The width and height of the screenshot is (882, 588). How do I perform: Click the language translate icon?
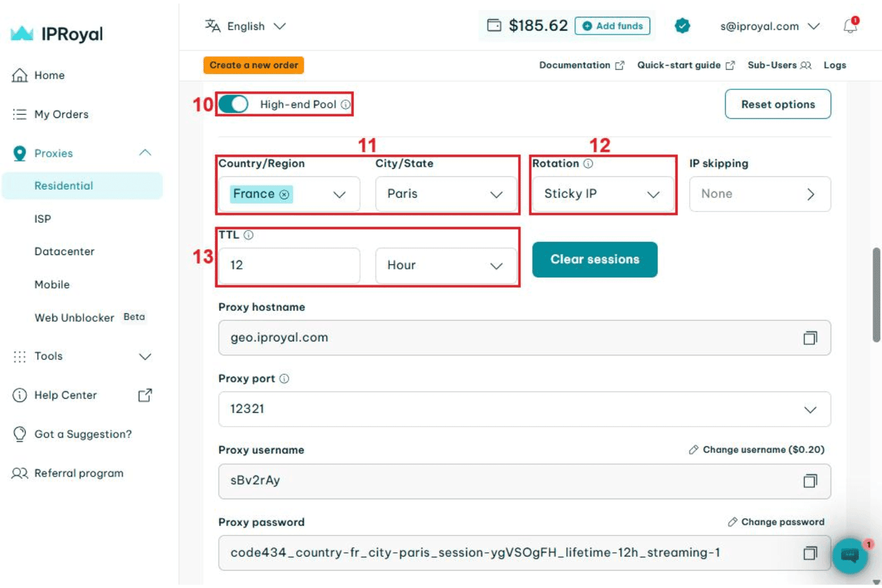point(212,26)
